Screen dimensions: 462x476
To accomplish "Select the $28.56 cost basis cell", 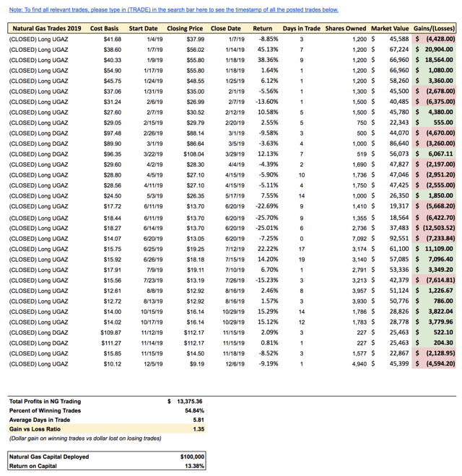I will click(x=112, y=185).
